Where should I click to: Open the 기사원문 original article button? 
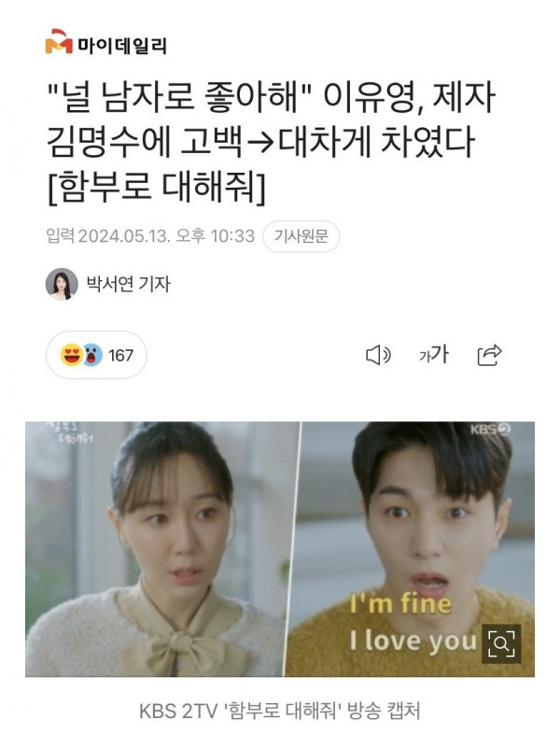click(x=301, y=236)
